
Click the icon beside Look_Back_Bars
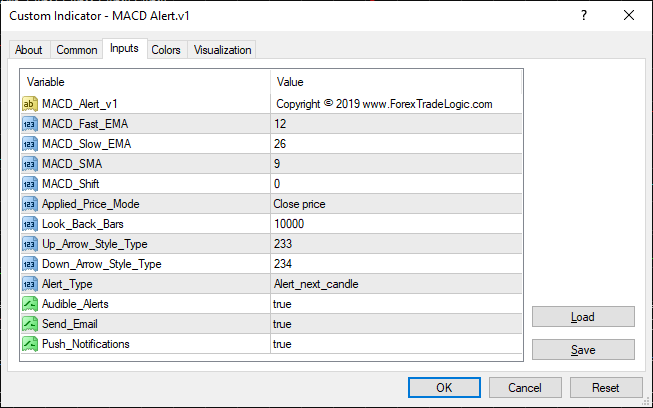click(x=30, y=223)
